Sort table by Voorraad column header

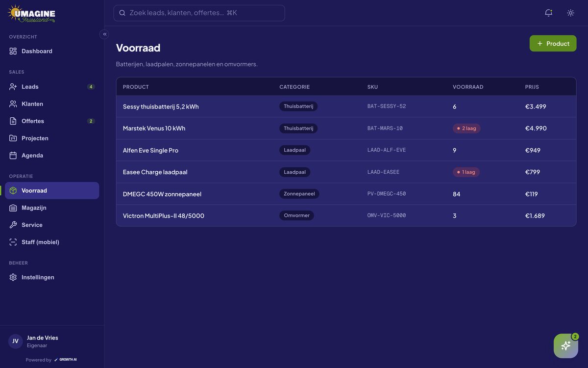468,87
